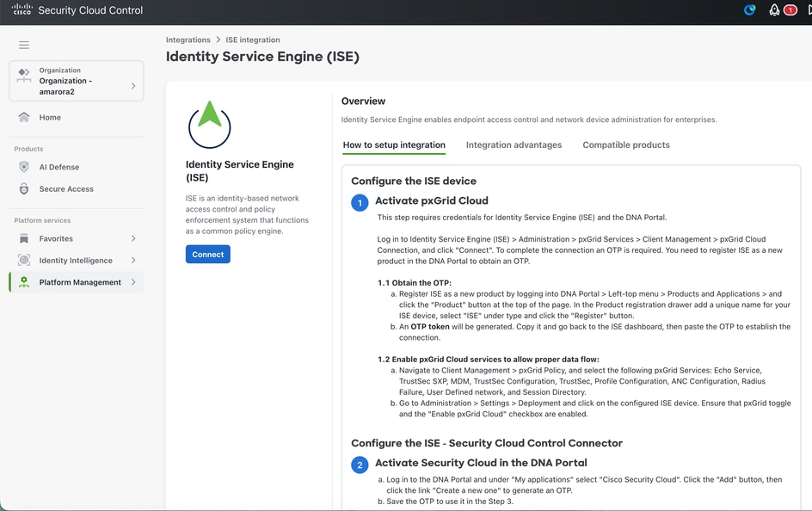
Task: Expand the Platform Management chevron
Action: [133, 281]
